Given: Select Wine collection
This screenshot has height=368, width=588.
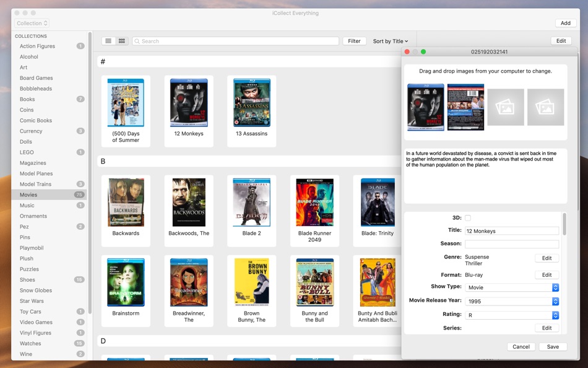Looking at the screenshot, I should coord(49,354).
